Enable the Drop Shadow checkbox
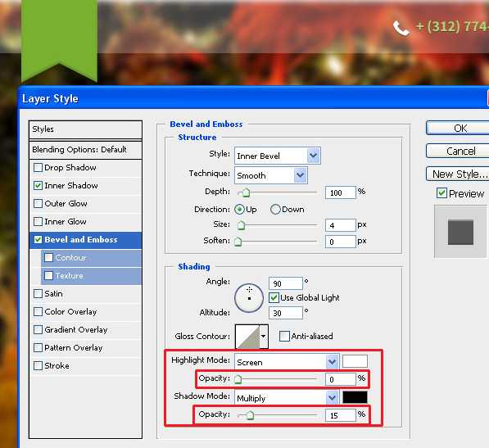This screenshot has width=489, height=448. tap(38, 167)
